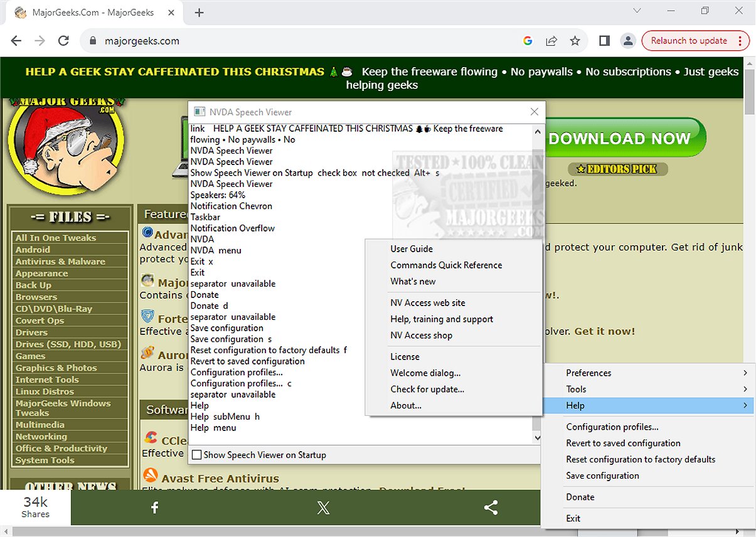756x537 pixels.
Task: Open the Networking category link
Action: (41, 437)
